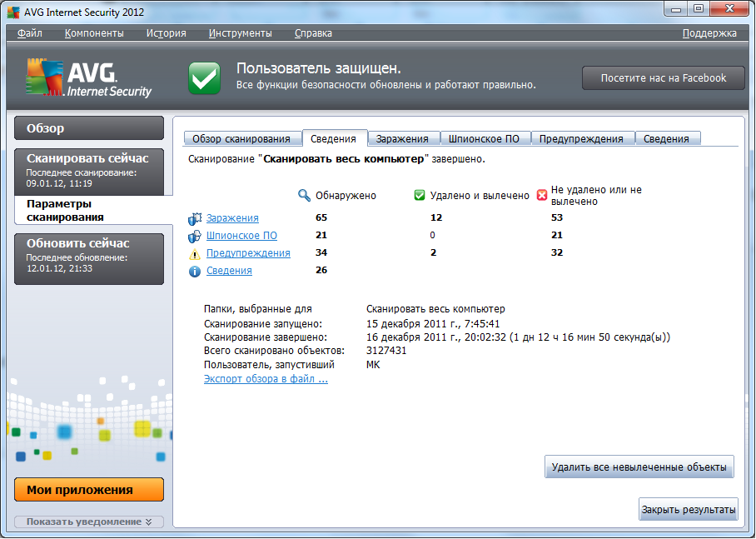Open the Инструменты menu
Screen dimensions: 756x539
240,33
